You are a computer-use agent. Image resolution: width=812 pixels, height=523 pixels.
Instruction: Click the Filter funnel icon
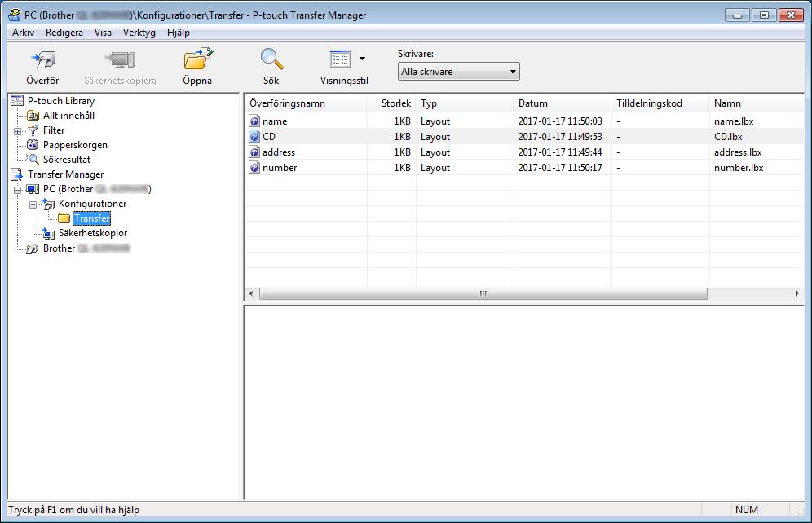tap(33, 130)
